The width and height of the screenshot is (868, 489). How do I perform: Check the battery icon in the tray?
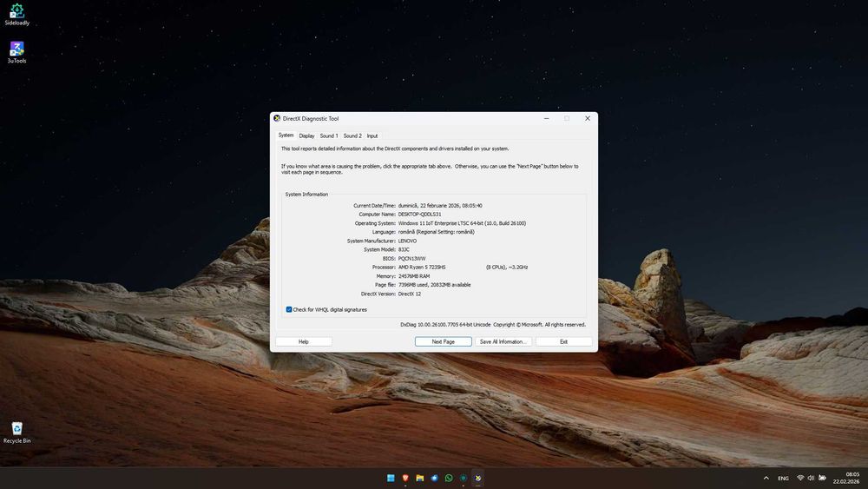[823, 478]
